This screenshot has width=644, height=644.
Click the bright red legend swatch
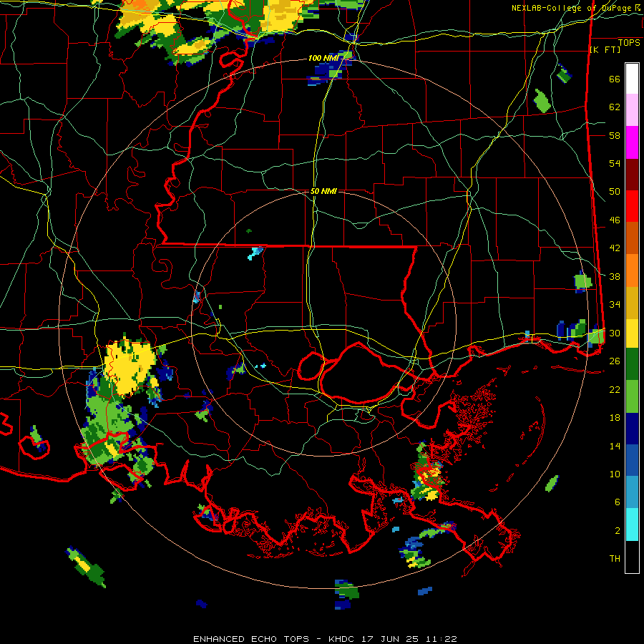tap(632, 206)
